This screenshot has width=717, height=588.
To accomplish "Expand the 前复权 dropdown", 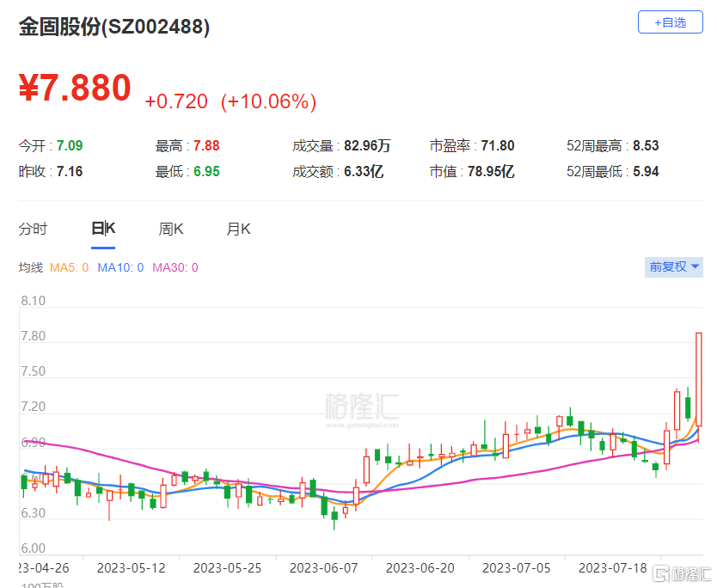I will pyautogui.click(x=673, y=266).
